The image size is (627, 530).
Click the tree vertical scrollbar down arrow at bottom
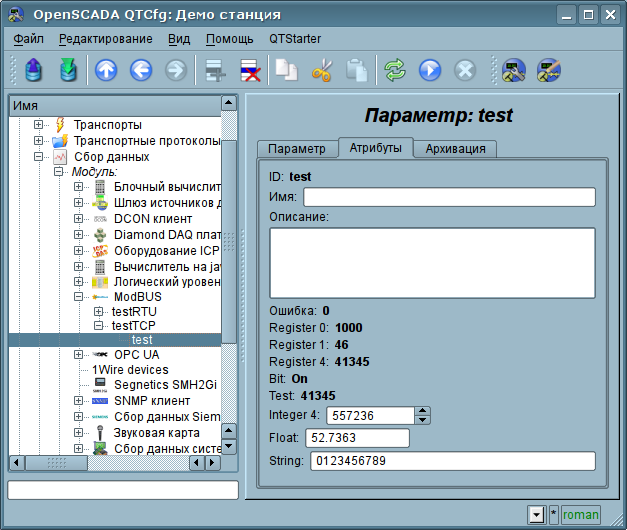click(229, 446)
